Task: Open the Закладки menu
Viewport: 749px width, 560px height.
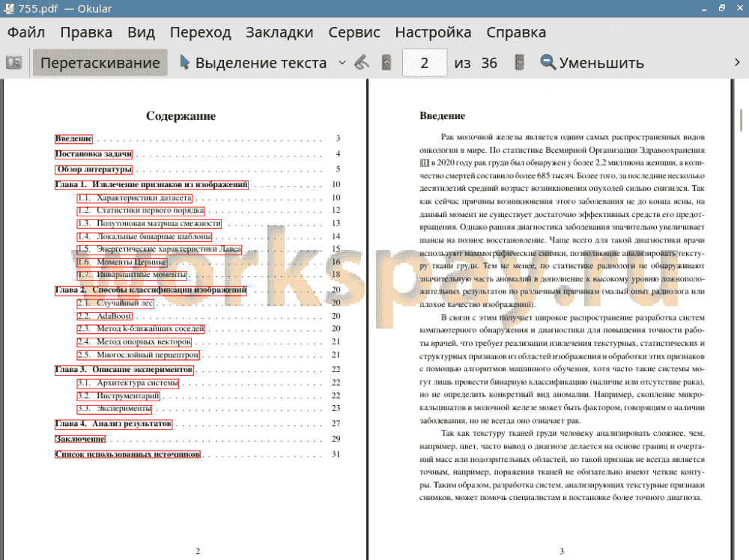Action: click(279, 32)
